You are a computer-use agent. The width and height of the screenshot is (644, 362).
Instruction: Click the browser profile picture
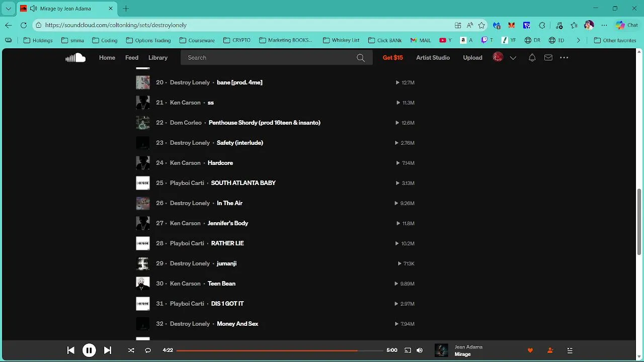pos(589,25)
